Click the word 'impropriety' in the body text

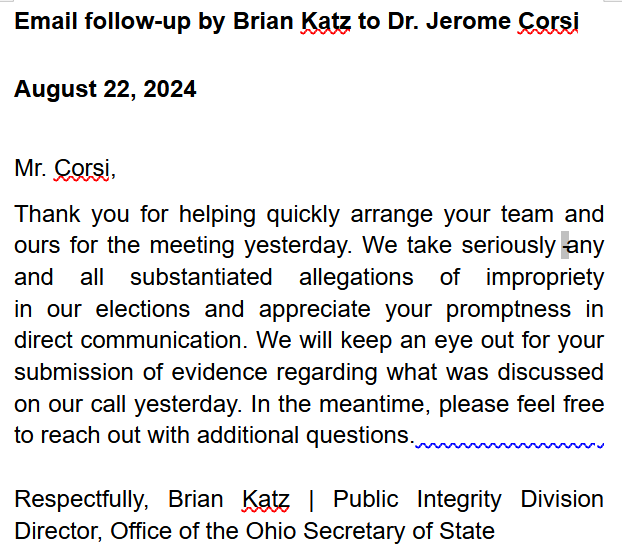coord(545,278)
